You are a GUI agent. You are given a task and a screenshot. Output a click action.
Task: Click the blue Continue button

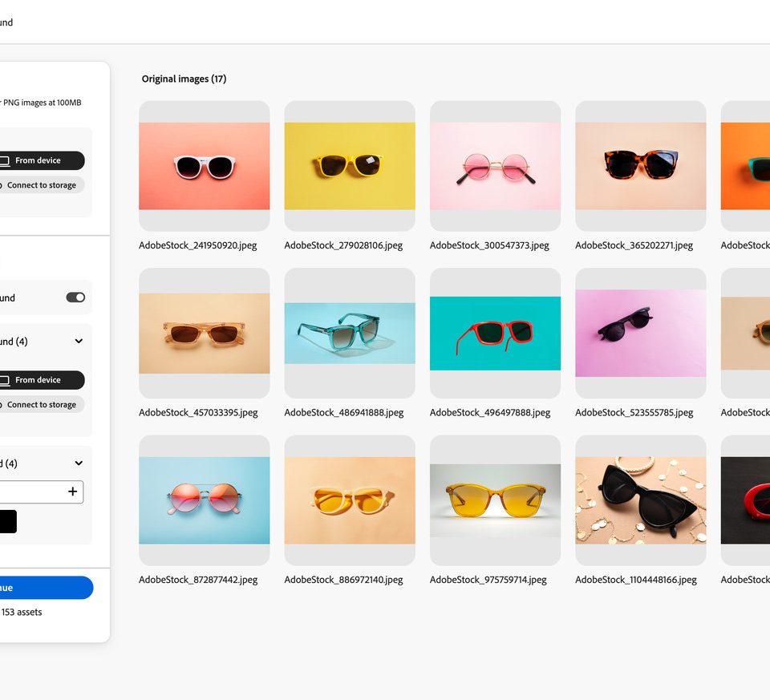coord(44,588)
